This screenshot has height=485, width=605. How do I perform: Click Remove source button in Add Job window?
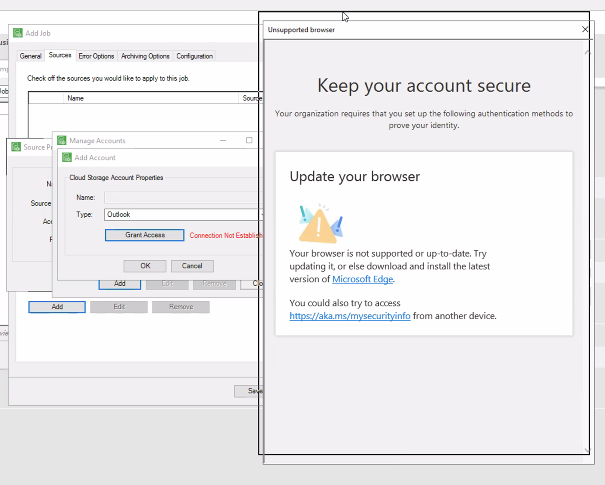[181, 307]
